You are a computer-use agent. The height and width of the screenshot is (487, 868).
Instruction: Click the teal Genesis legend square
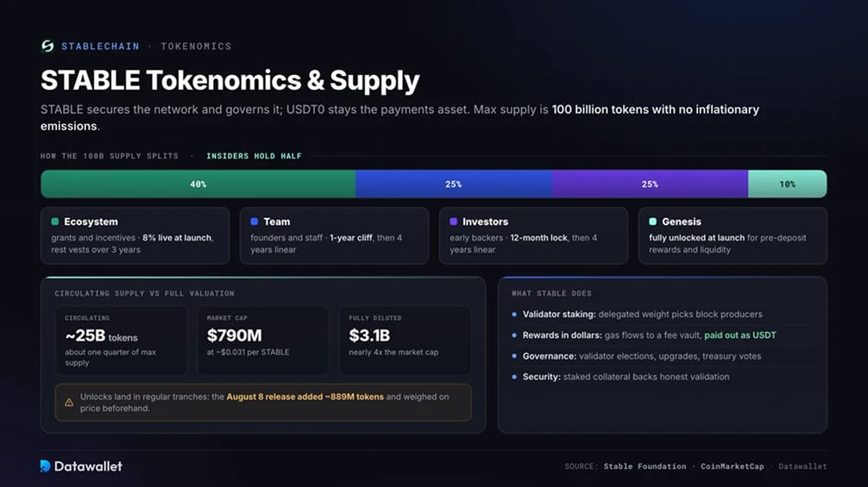point(652,222)
